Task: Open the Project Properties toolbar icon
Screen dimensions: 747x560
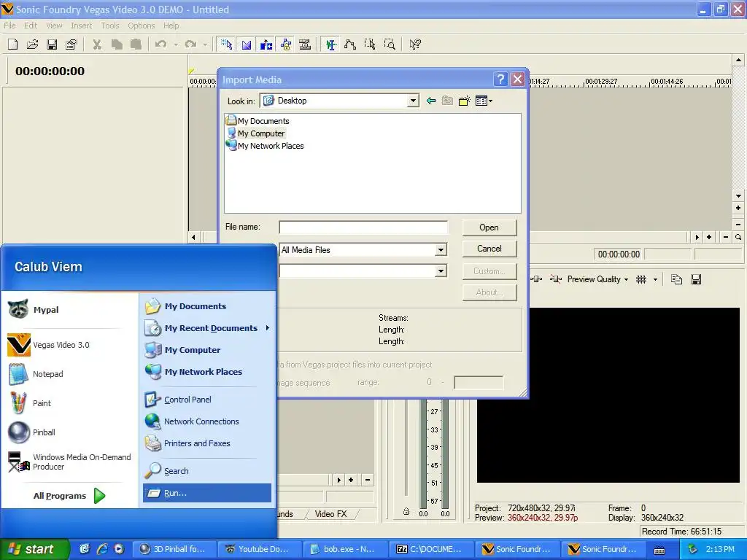Action: coord(71,44)
